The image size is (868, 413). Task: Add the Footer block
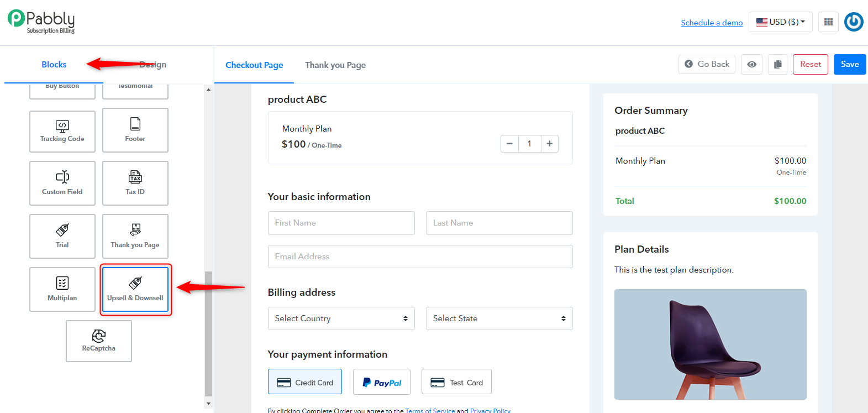pos(135,130)
